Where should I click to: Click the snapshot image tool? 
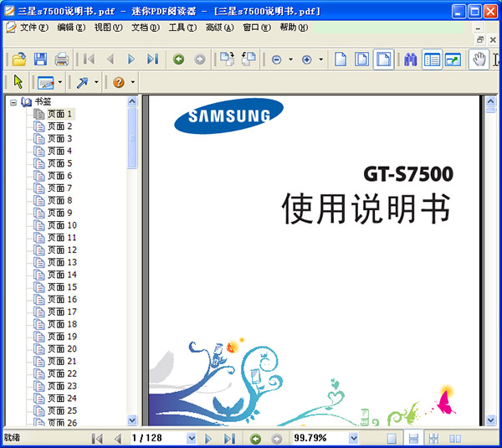[x=46, y=82]
